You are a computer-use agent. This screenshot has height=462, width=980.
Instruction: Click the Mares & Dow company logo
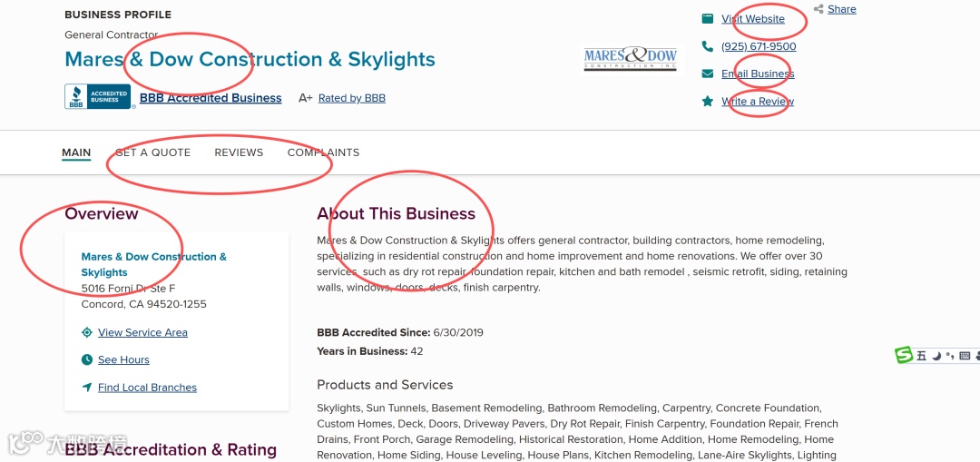(x=631, y=58)
